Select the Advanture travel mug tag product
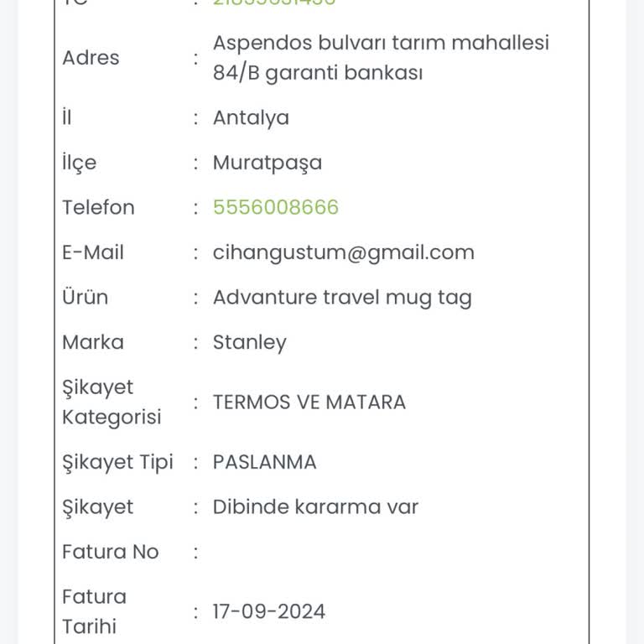The height and width of the screenshot is (644, 644). pyautogui.click(x=342, y=298)
